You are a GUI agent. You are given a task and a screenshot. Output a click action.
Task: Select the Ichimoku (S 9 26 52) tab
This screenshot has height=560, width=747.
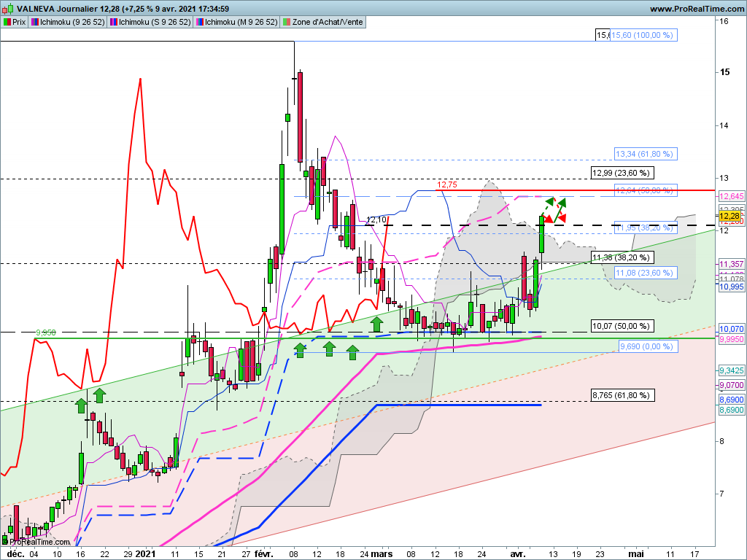click(150, 22)
